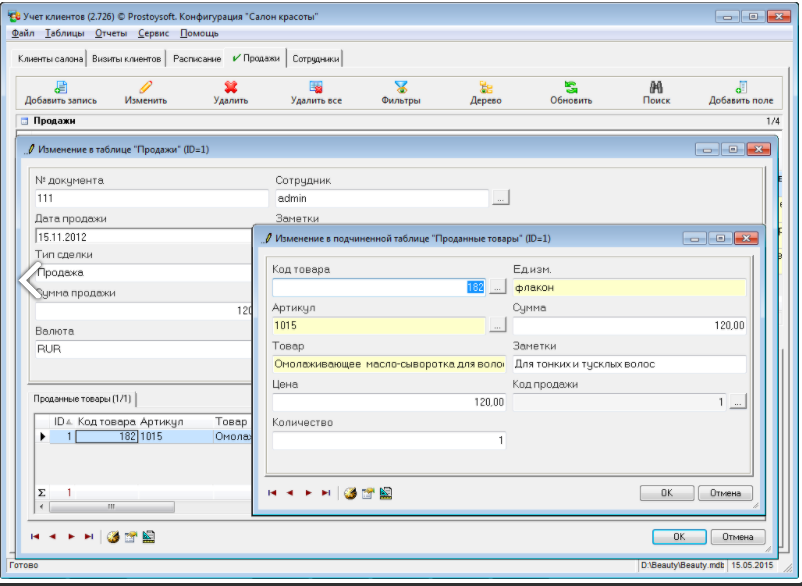Image resolution: width=802 pixels, height=586 pixels.
Task: Click the Количество input field
Action: point(389,440)
